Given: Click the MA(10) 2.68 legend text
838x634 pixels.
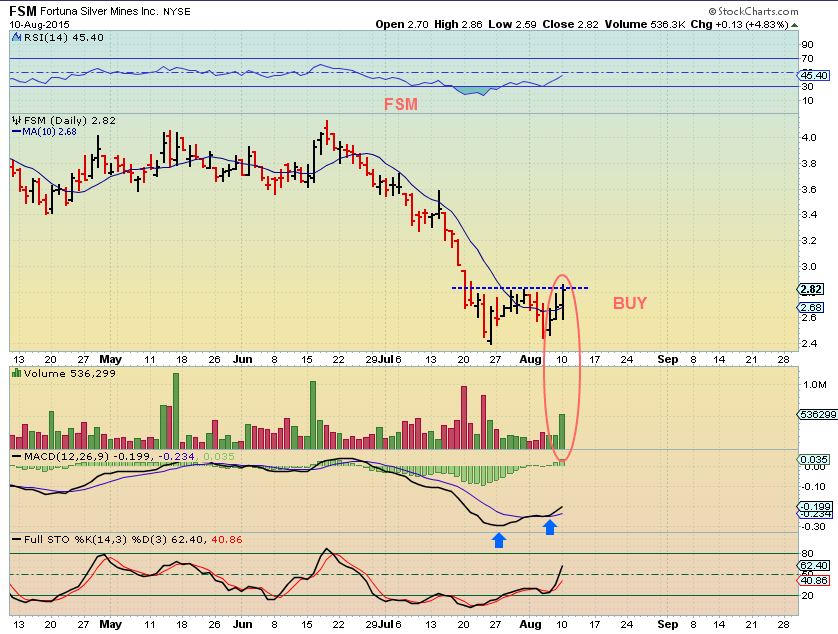Looking at the screenshot, I should [49, 132].
